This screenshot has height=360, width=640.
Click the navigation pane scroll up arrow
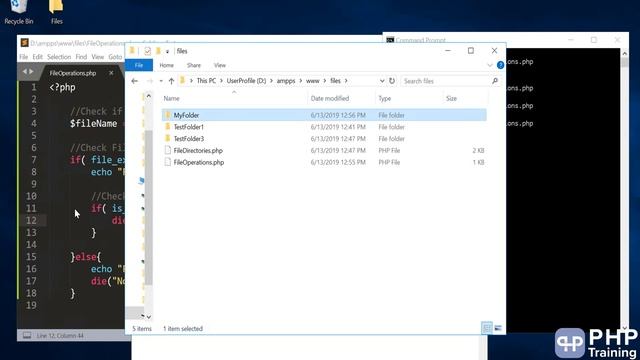pyautogui.click(x=149, y=96)
